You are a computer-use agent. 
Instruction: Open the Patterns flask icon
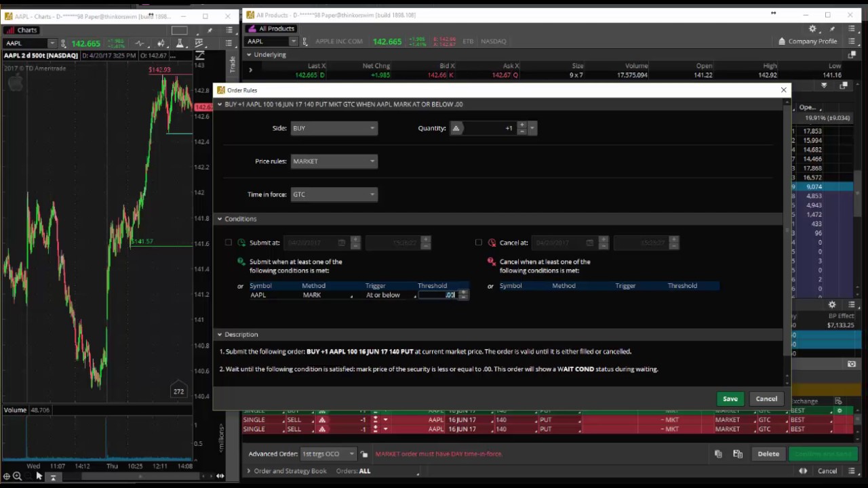point(180,43)
